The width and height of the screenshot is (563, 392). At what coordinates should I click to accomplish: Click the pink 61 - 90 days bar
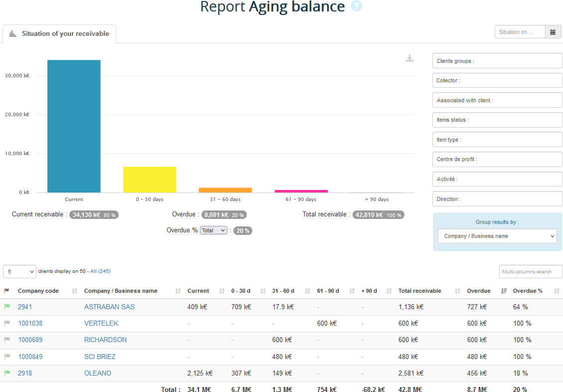pos(301,191)
